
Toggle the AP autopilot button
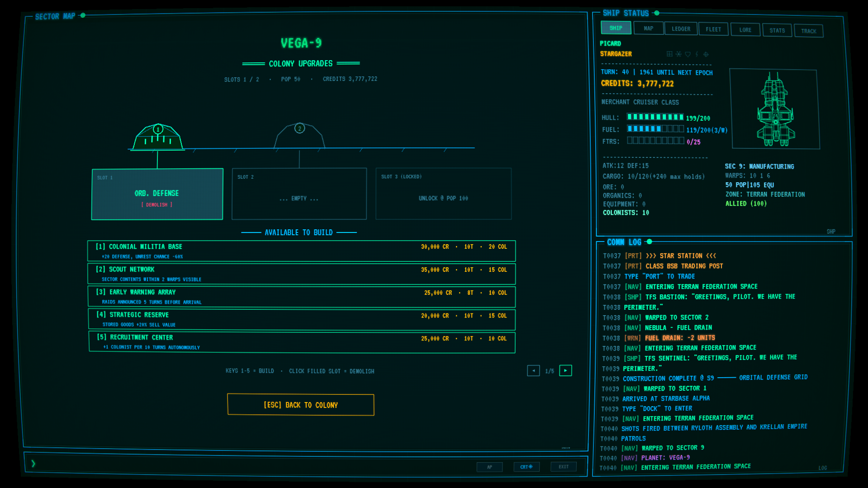pyautogui.click(x=489, y=467)
